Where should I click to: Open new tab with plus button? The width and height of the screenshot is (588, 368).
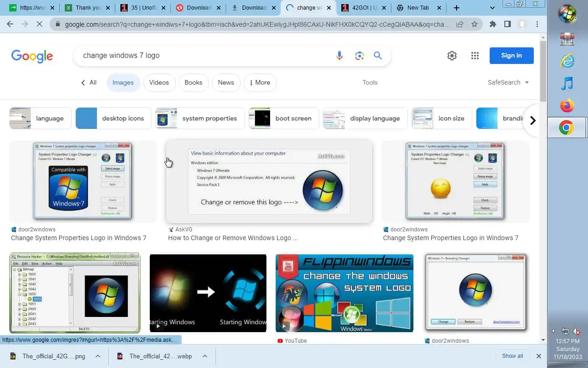(x=456, y=8)
